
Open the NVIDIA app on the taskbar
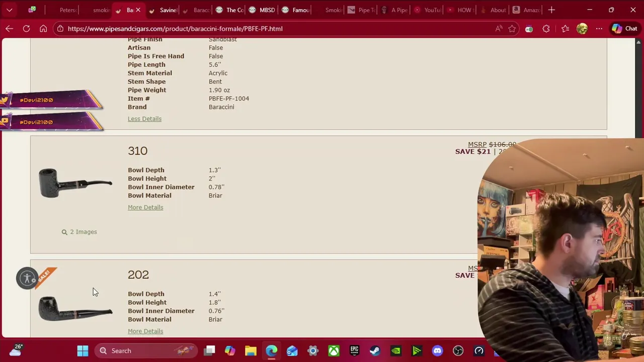(396, 350)
